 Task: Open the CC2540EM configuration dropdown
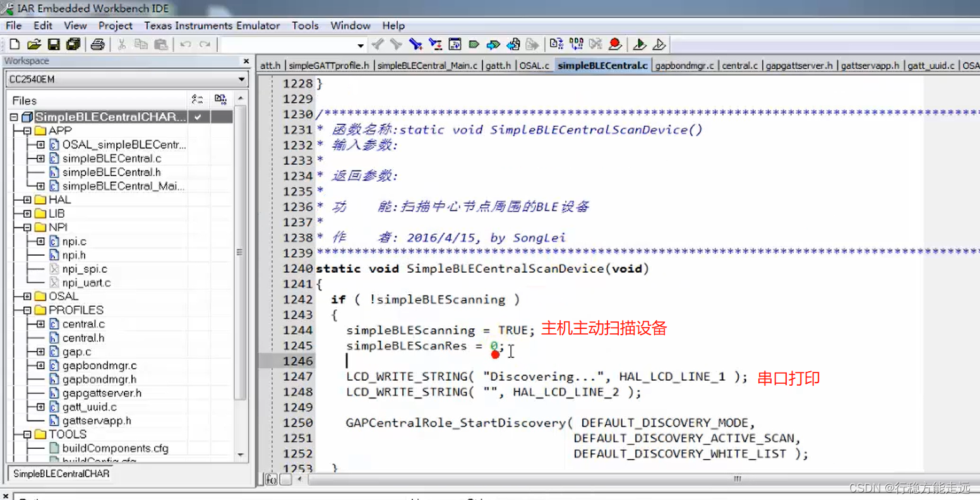[241, 80]
